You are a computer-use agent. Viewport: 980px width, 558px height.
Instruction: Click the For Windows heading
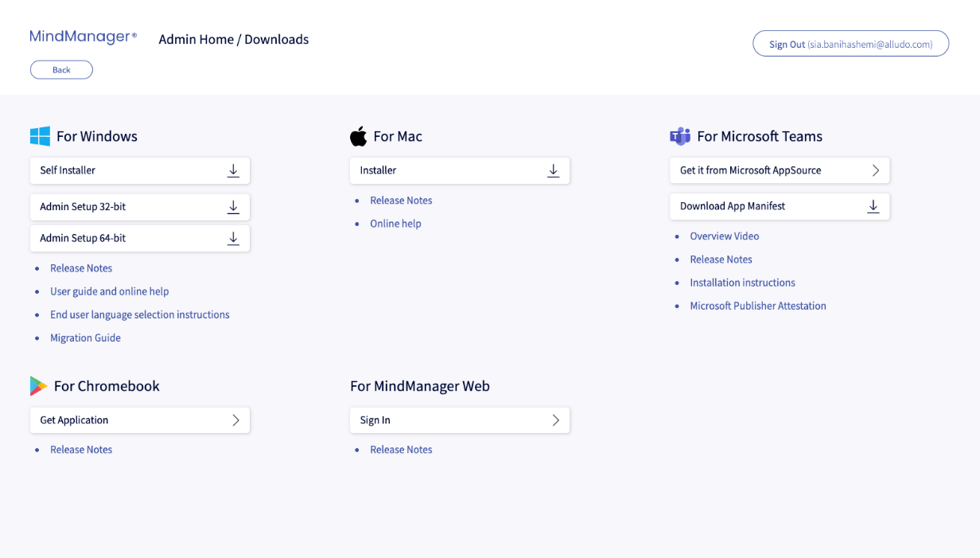click(x=97, y=136)
